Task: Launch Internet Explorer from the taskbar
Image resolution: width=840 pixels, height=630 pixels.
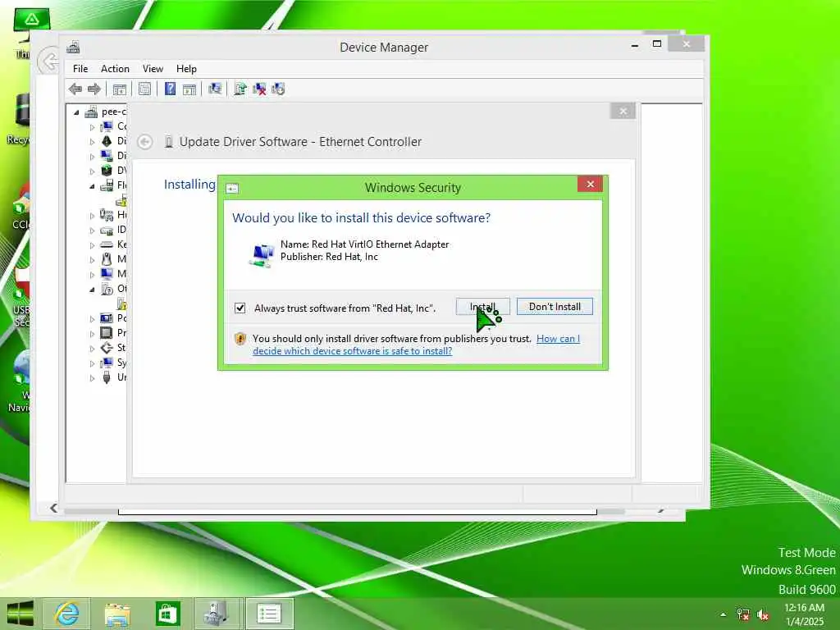Action: [67, 614]
